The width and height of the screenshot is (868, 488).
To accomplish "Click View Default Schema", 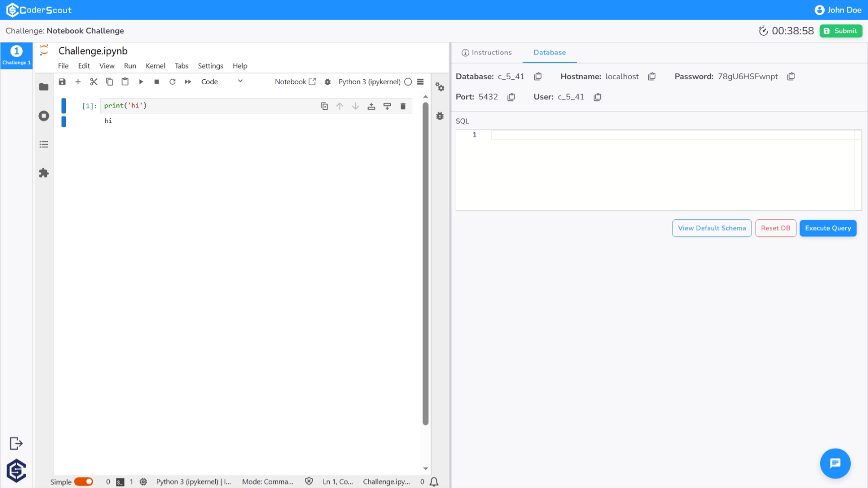I will (x=712, y=228).
